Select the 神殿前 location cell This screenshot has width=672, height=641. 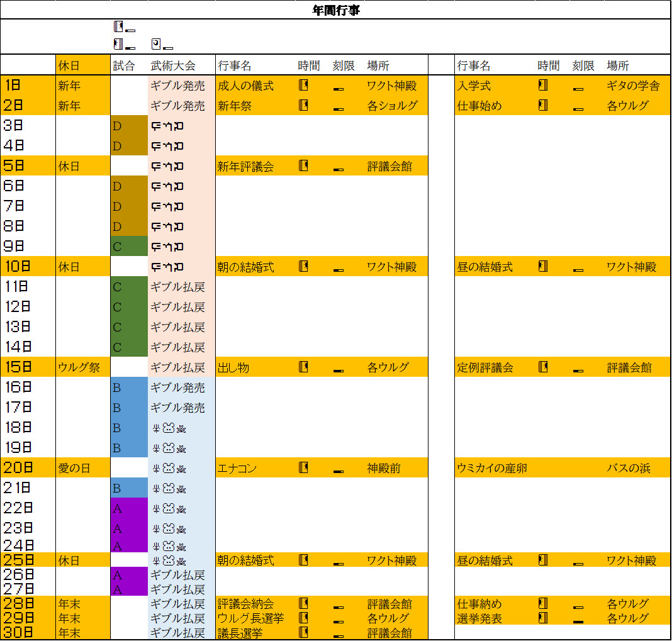[x=384, y=468]
